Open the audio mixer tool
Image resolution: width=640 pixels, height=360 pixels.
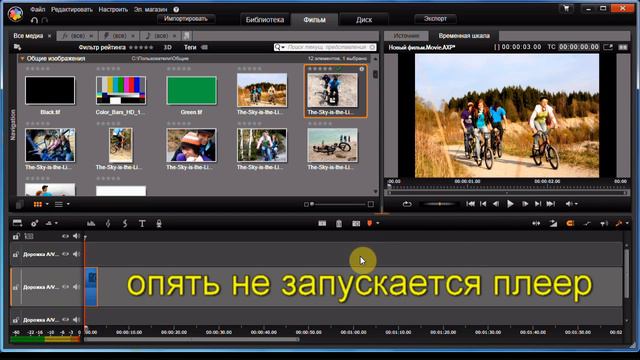click(x=91, y=223)
